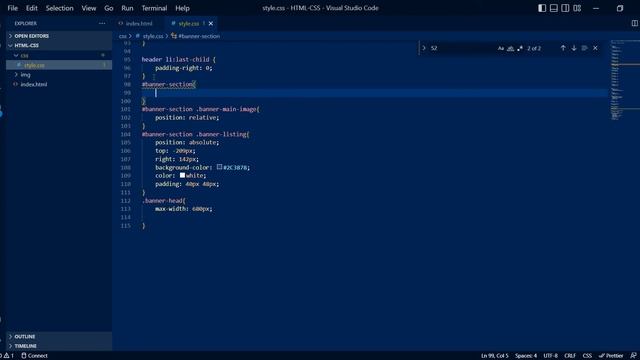Screen dimensions: 640x360
Task: Click the find input field containing 52
Action: coord(461,48)
